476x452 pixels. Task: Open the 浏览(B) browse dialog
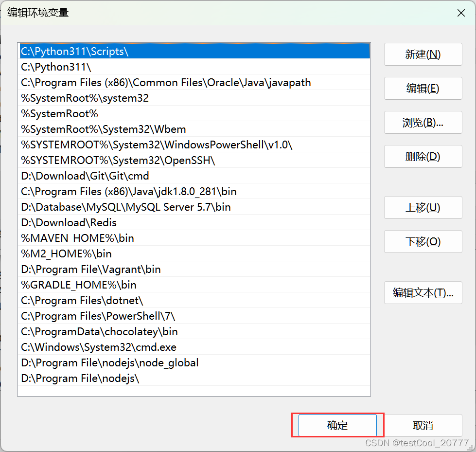tap(423, 122)
